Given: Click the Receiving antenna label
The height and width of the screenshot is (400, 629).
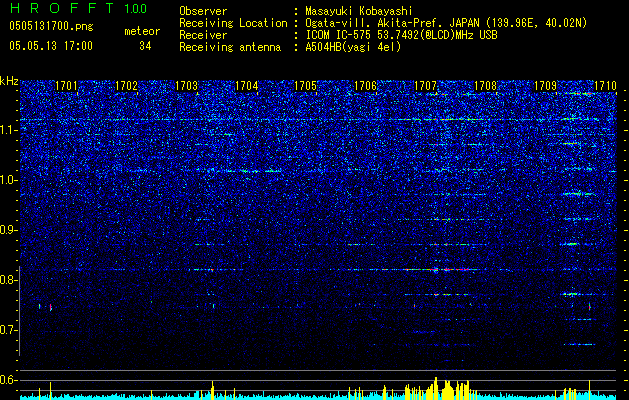Looking at the screenshot, I should click(x=230, y=47).
